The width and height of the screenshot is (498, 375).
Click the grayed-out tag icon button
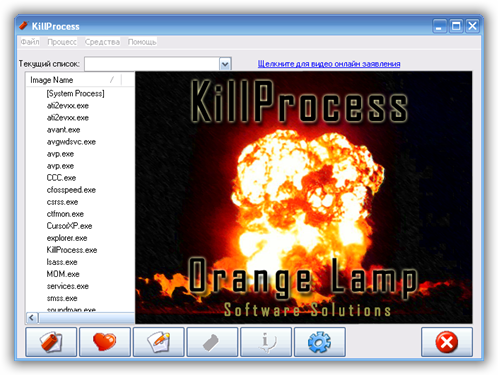[212, 342]
